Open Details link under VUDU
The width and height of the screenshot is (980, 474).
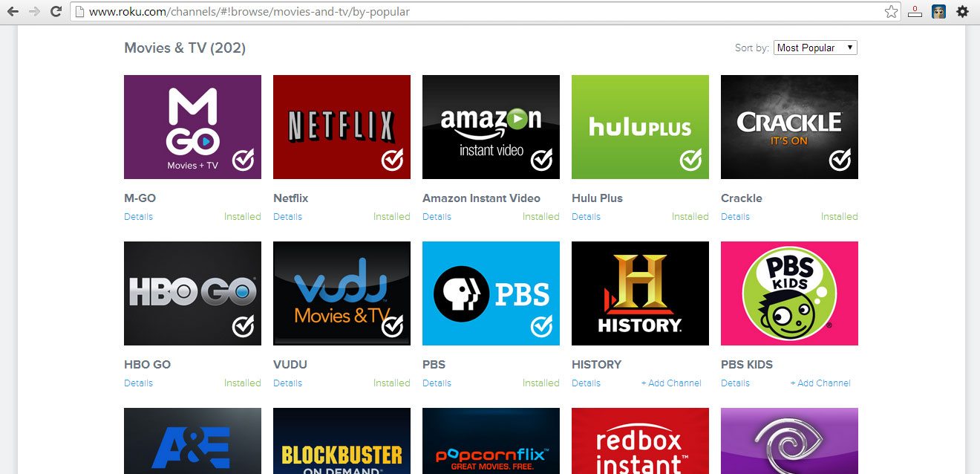pyautogui.click(x=287, y=383)
